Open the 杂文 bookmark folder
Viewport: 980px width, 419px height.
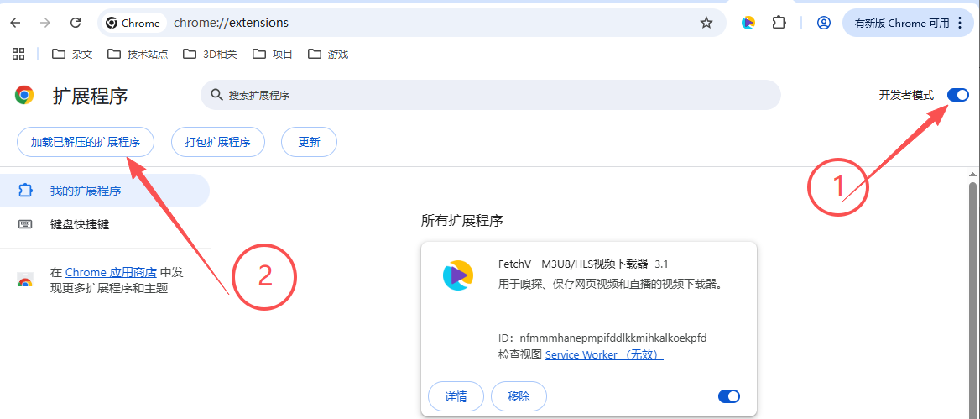tap(72, 55)
